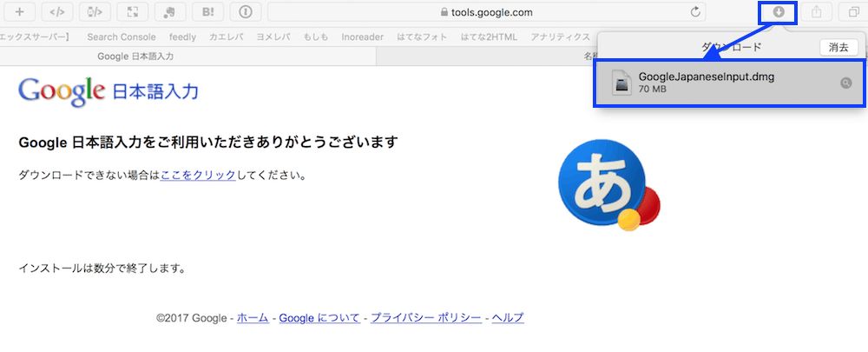Viewport: 868px width, 352px height.
Task: Click the fullscreen arrows extension button
Action: (132, 11)
